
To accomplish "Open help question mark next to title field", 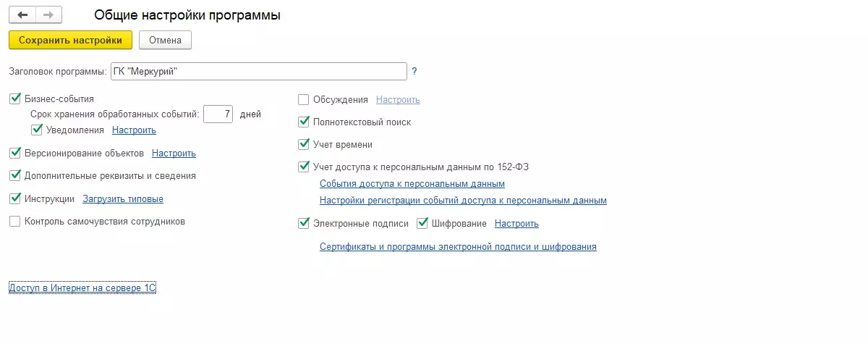I will coord(414,72).
